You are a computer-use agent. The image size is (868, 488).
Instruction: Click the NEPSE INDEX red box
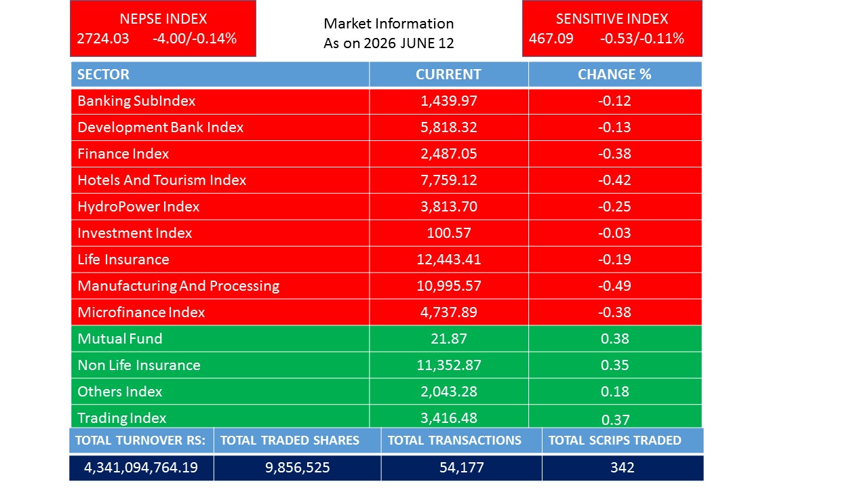pos(163,28)
